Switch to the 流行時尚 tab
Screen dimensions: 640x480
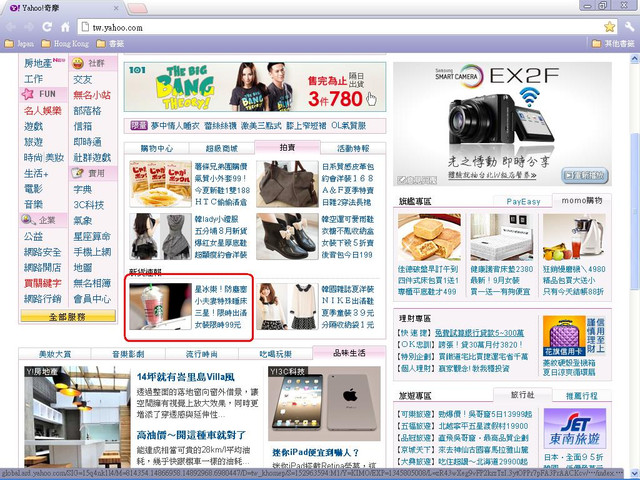point(202,354)
